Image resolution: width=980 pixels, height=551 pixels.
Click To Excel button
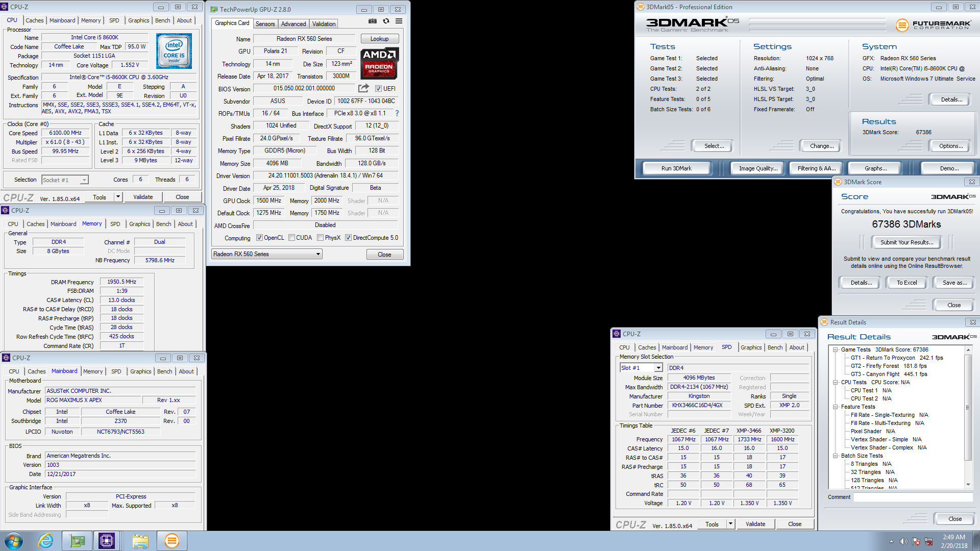(x=906, y=283)
